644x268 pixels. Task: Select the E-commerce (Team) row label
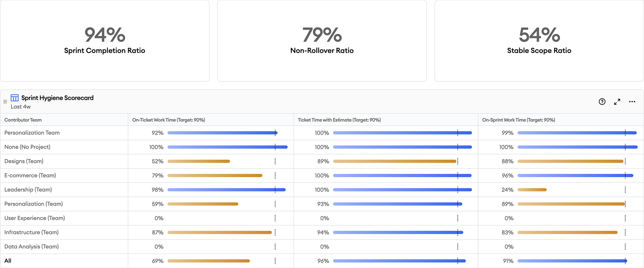30,175
